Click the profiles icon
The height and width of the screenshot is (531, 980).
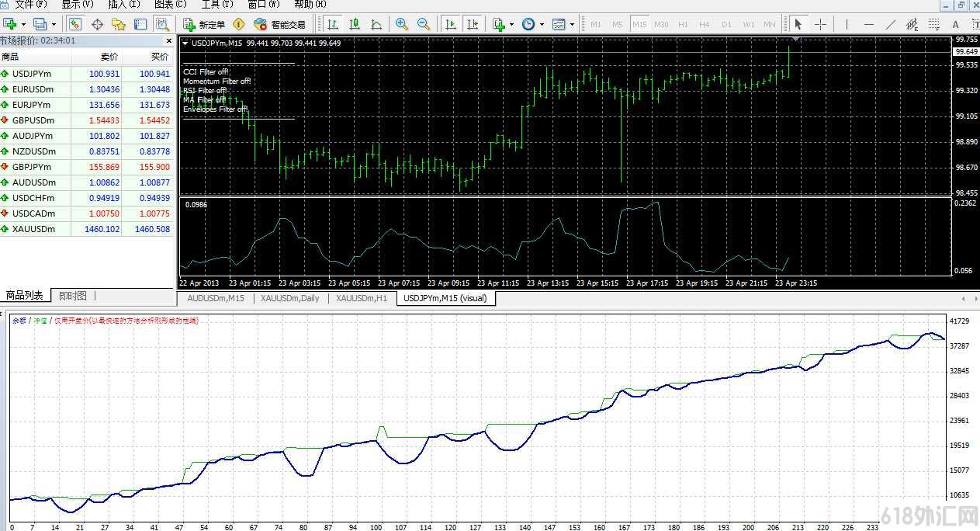tap(40, 24)
